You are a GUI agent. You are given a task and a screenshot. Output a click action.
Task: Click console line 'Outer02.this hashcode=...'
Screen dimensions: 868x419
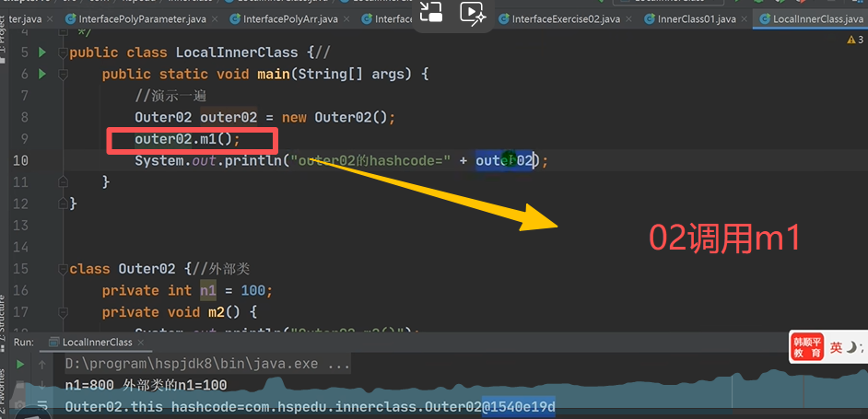(310, 407)
